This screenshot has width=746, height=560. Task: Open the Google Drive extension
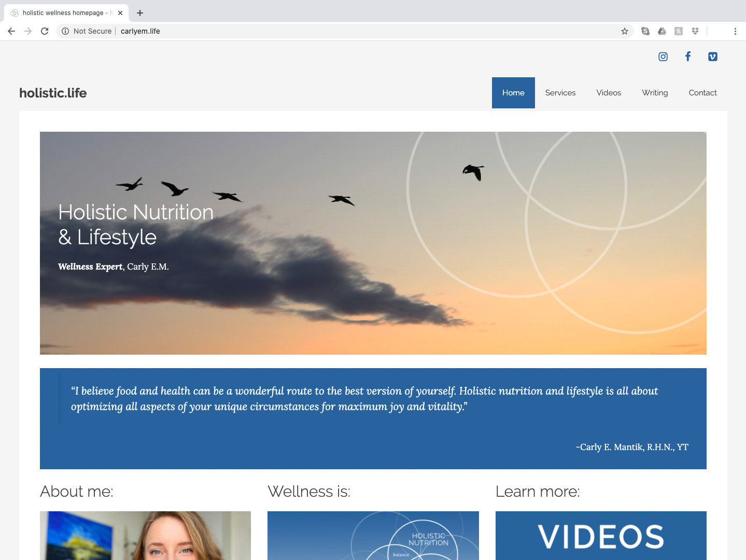point(662,31)
